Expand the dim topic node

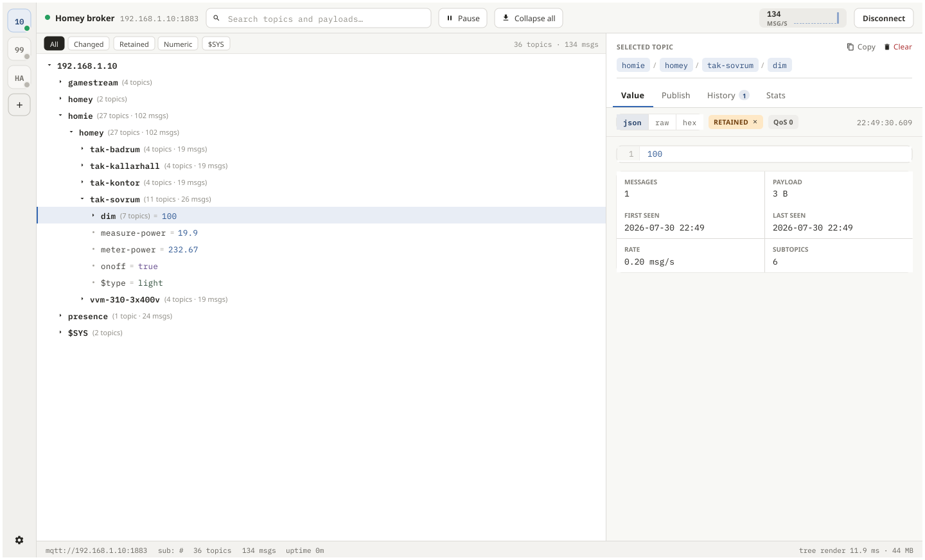coord(93,215)
